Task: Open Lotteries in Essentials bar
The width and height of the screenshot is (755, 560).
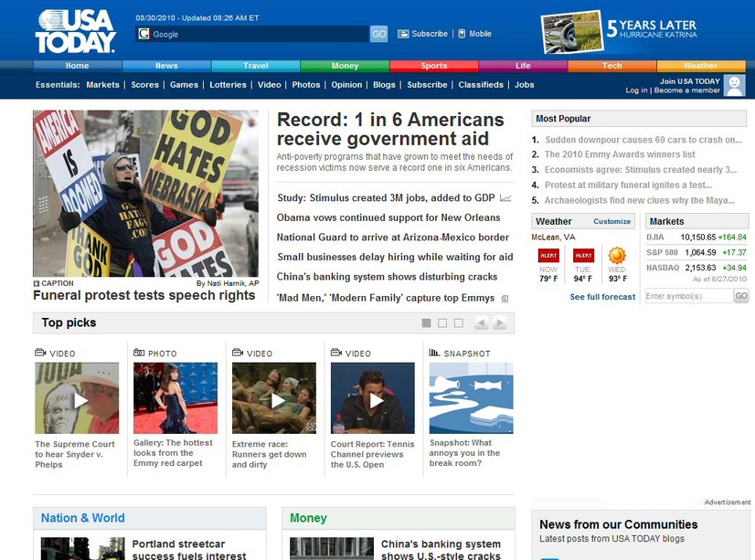Action: click(x=228, y=85)
